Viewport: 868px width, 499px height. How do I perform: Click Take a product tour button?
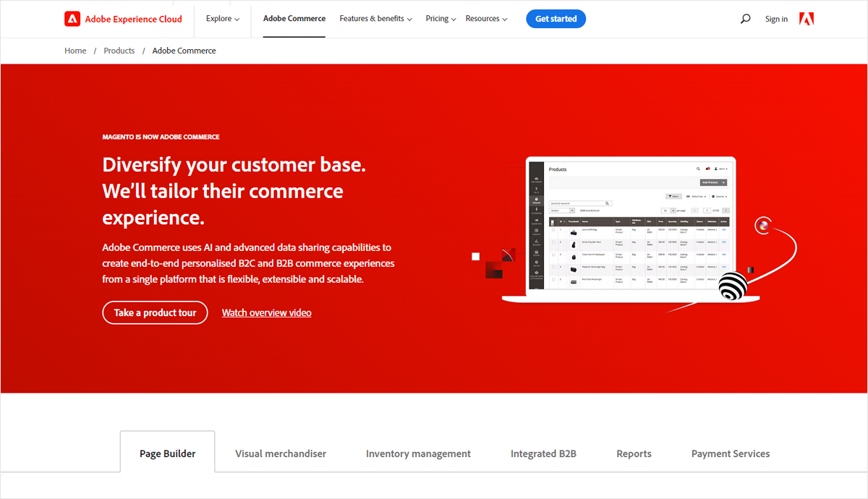[155, 312]
